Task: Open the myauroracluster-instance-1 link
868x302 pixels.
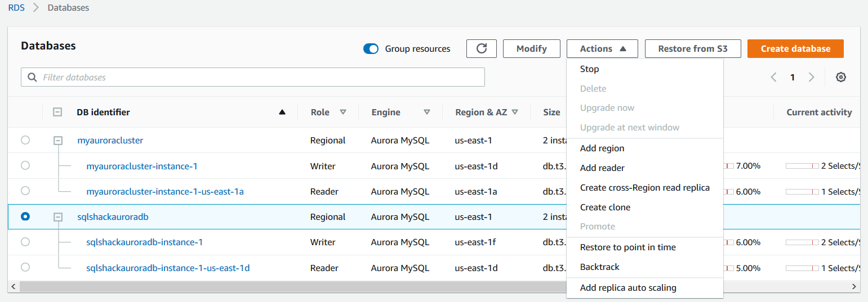Action: coord(141,166)
